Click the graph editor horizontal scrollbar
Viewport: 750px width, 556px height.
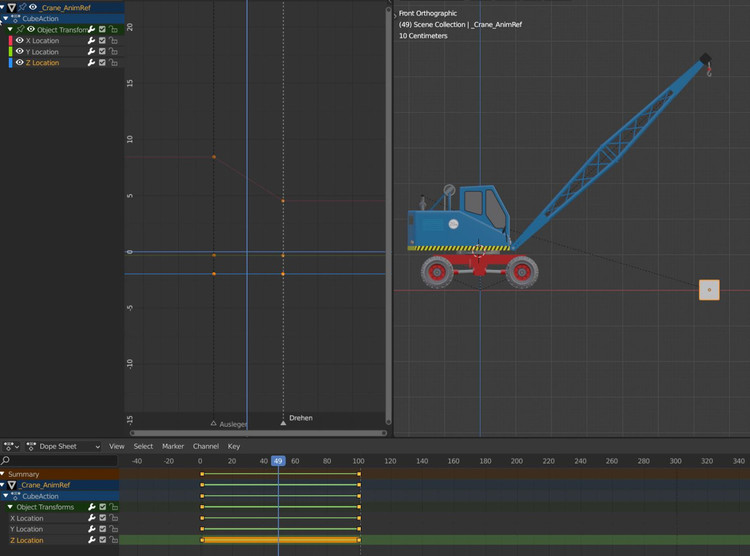(x=258, y=433)
